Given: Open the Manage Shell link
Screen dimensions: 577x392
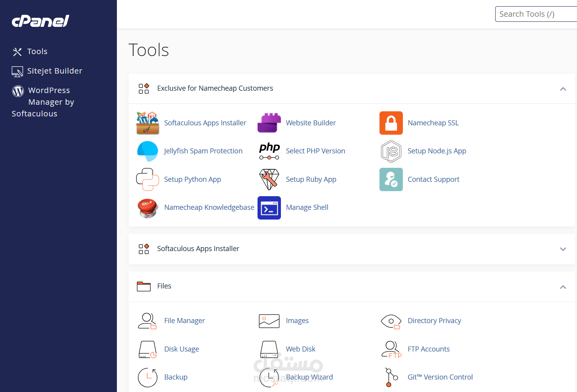Looking at the screenshot, I should tap(307, 207).
